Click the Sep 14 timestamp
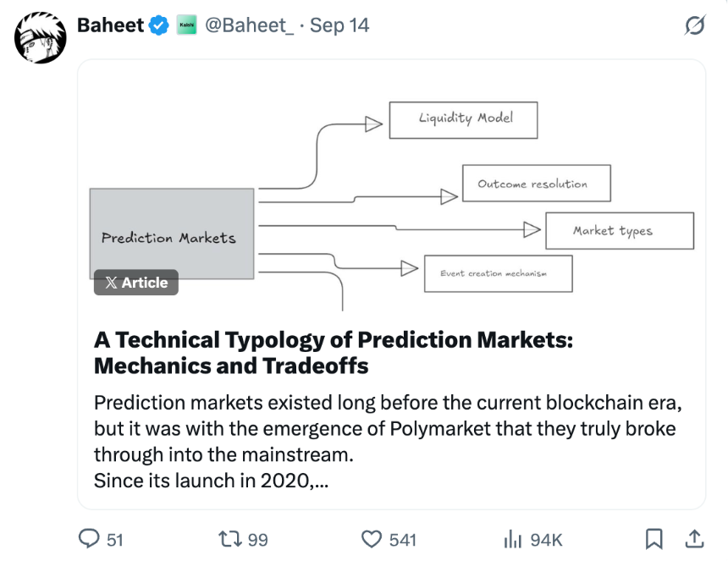The width and height of the screenshot is (728, 561). (339, 25)
